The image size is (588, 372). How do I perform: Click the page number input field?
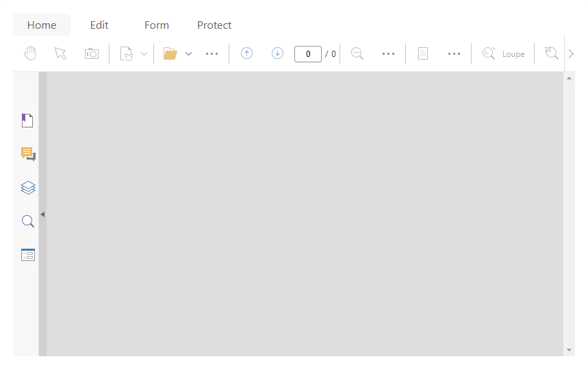308,53
